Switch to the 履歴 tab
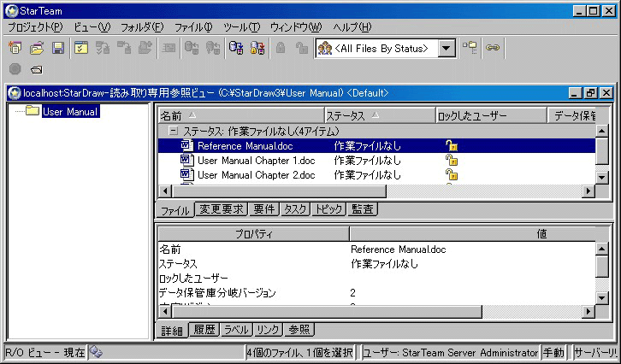 [x=204, y=330]
